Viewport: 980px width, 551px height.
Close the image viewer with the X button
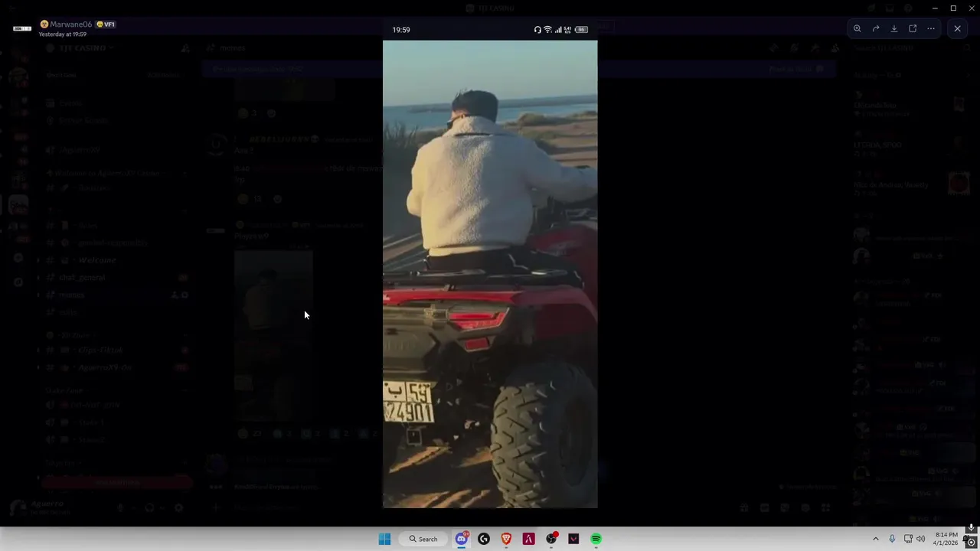pos(957,29)
